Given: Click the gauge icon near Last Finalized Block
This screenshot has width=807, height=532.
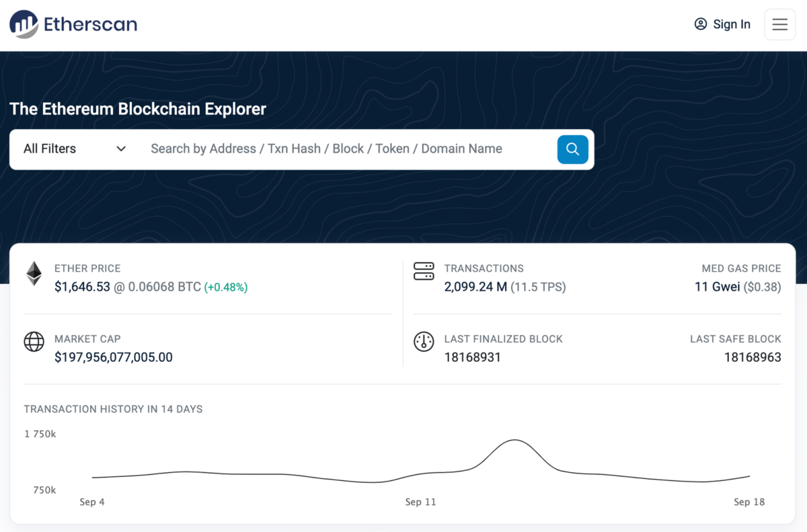Looking at the screenshot, I should [x=424, y=342].
